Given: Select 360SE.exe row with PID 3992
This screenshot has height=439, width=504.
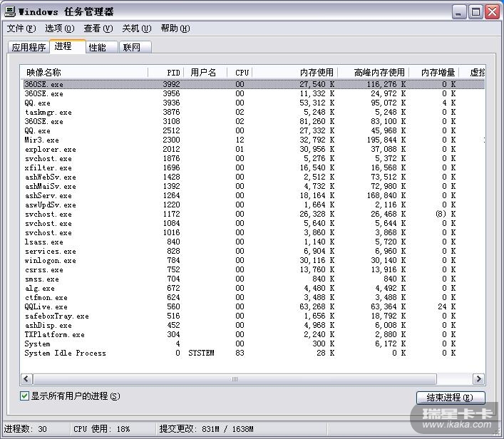Looking at the screenshot, I should click(x=252, y=84).
